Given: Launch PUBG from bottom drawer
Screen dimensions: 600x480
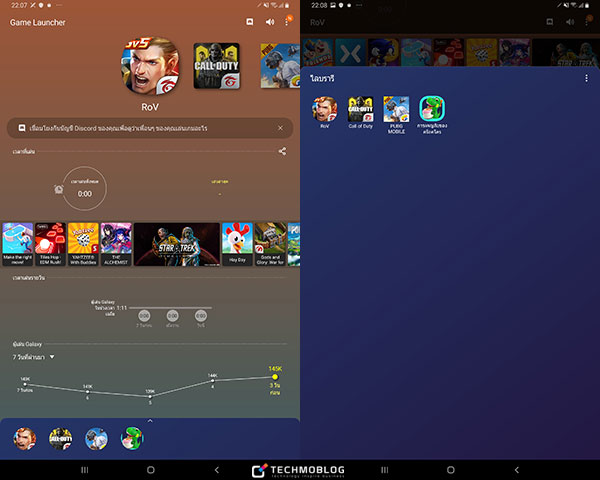Looking at the screenshot, I should click(x=96, y=439).
